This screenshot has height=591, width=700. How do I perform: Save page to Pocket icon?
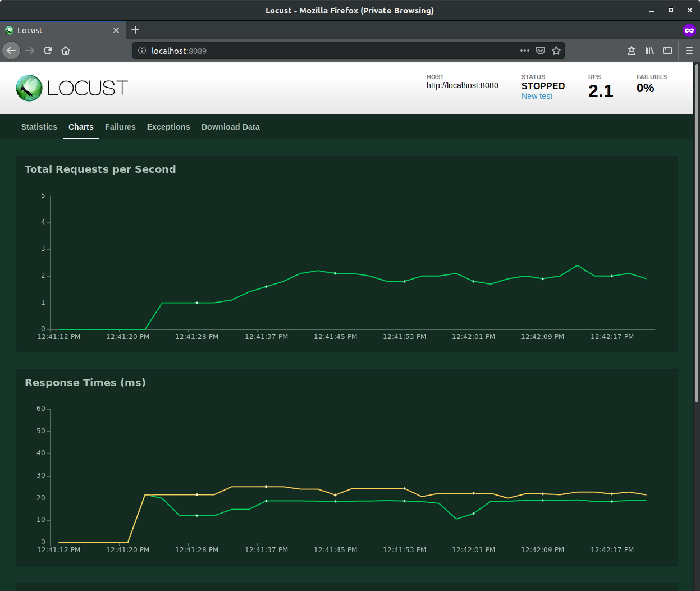(x=541, y=51)
